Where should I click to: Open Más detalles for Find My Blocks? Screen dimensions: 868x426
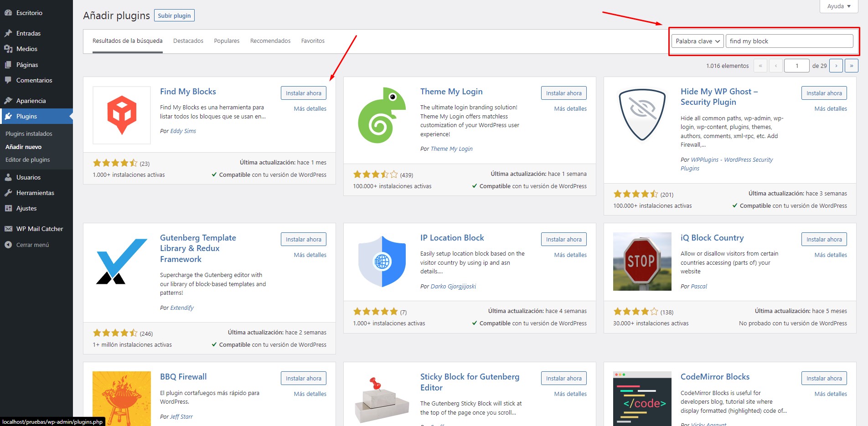pos(310,108)
